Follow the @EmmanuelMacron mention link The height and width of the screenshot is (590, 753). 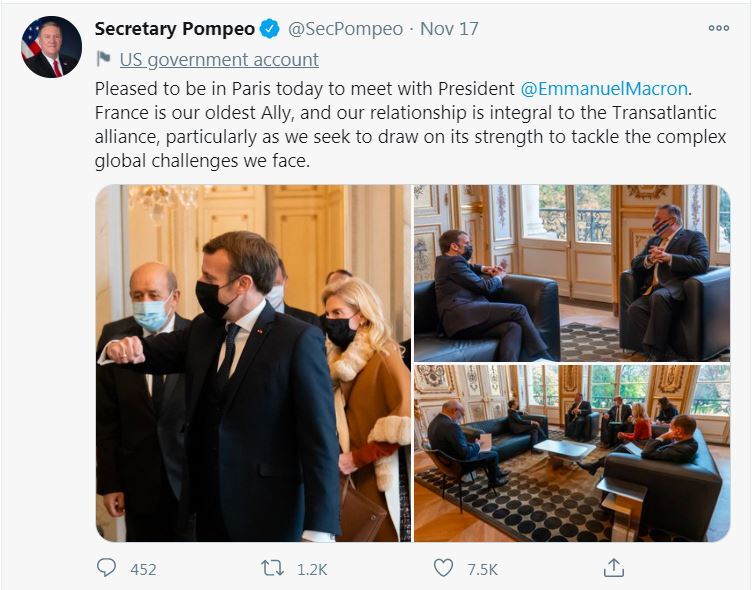(605, 87)
